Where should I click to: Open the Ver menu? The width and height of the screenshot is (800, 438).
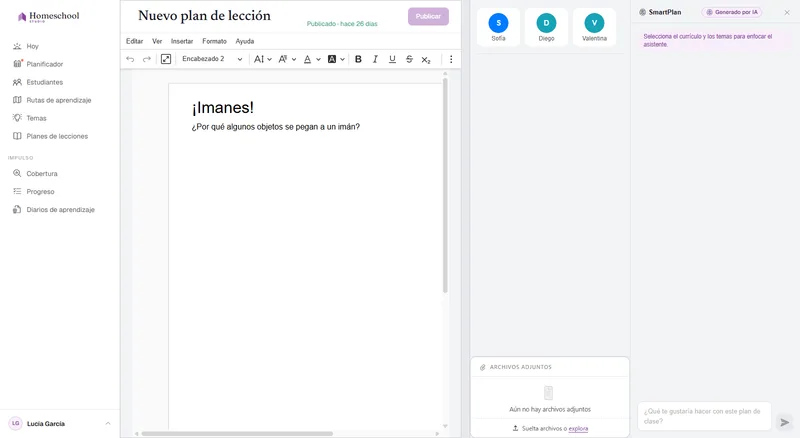(157, 41)
